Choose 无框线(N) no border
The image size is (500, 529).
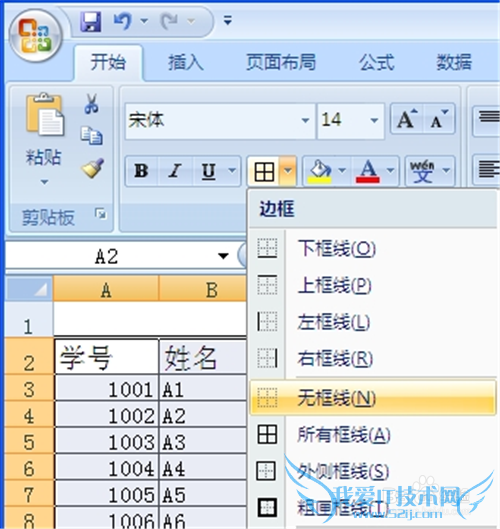pos(372,397)
